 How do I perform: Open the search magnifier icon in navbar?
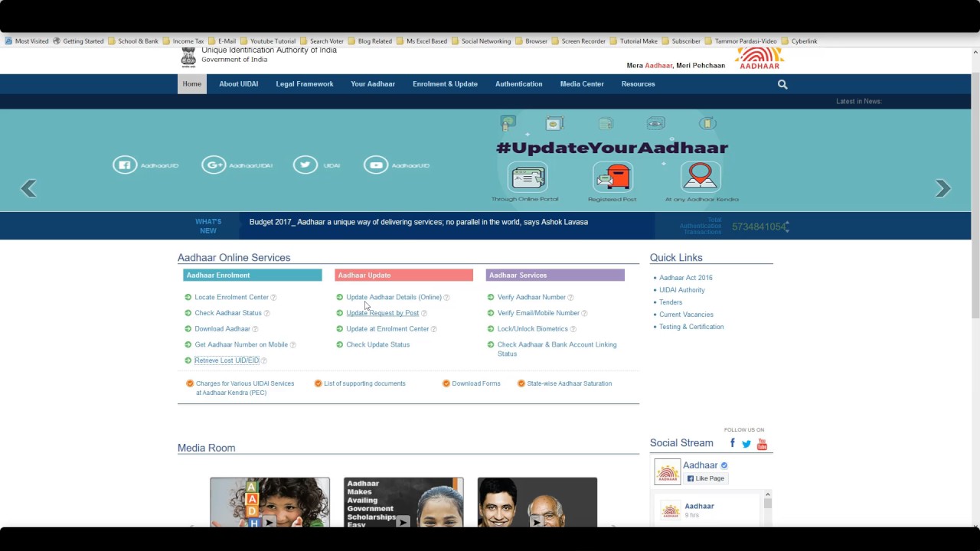(782, 84)
